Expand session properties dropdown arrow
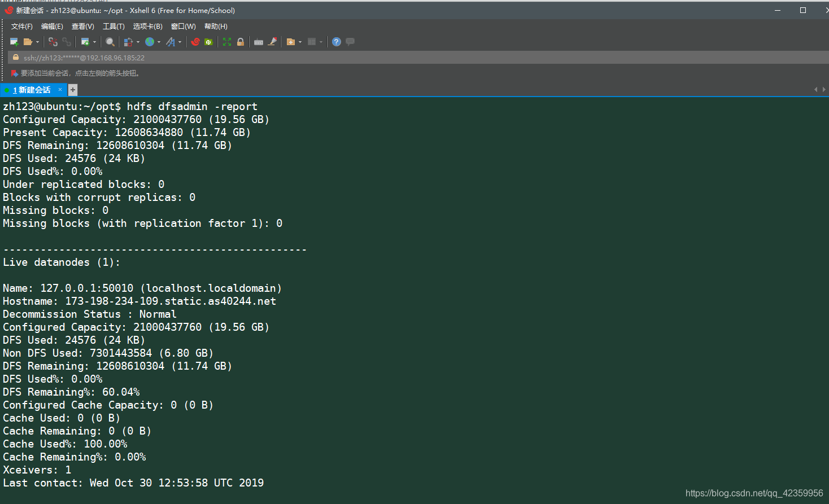The height and width of the screenshot is (504, 829). coord(94,42)
